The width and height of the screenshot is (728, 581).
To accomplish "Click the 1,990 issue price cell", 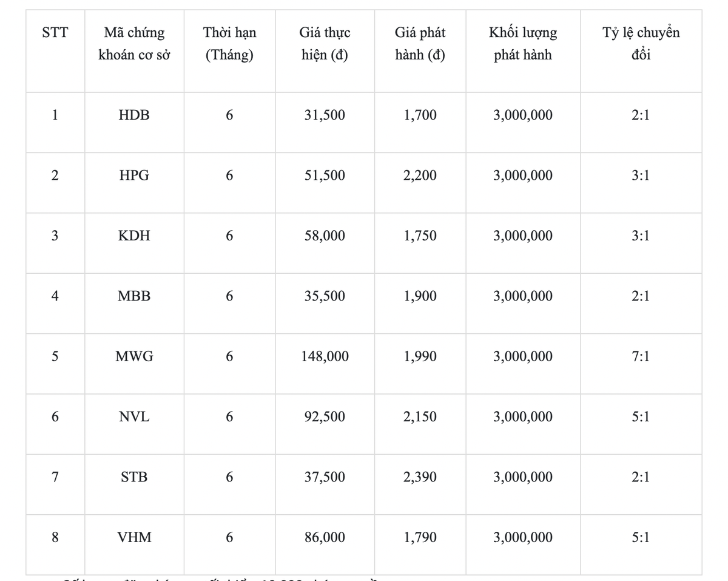I will pos(420,356).
